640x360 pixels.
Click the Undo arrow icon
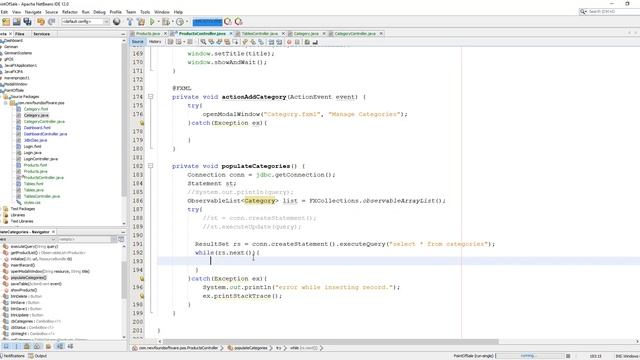coord(41,22)
